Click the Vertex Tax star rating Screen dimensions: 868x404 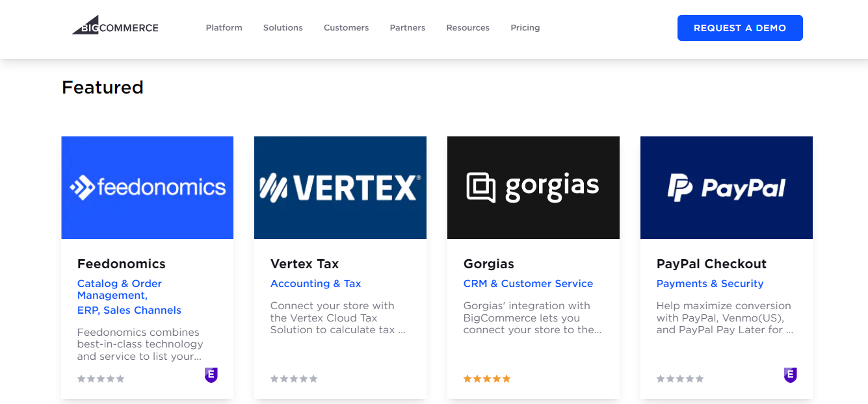(x=293, y=378)
